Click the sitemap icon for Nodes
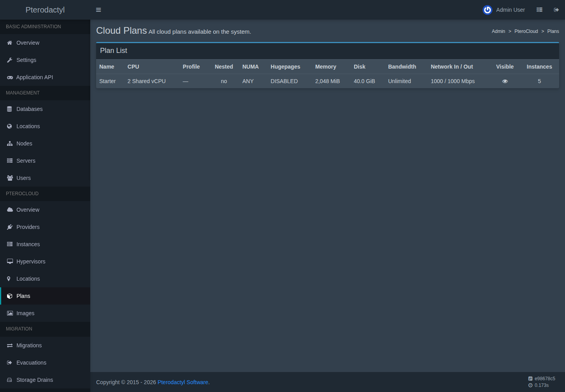This screenshot has width=565, height=392. tap(10, 143)
